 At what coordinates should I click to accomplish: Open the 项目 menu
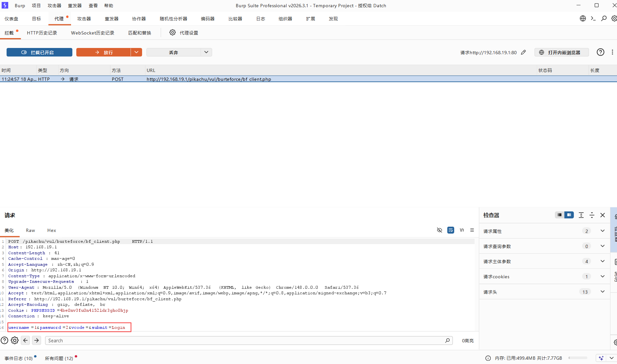(x=36, y=6)
